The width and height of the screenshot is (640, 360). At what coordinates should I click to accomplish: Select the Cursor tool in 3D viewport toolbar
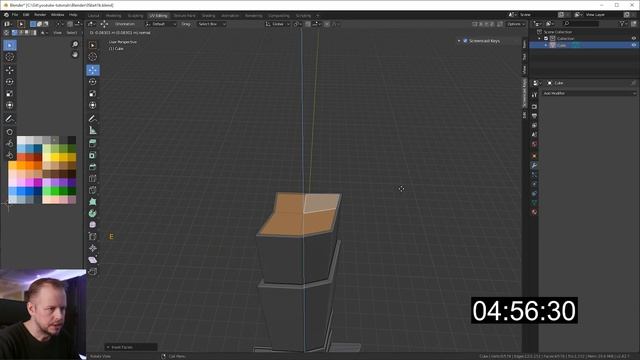[x=93, y=57]
